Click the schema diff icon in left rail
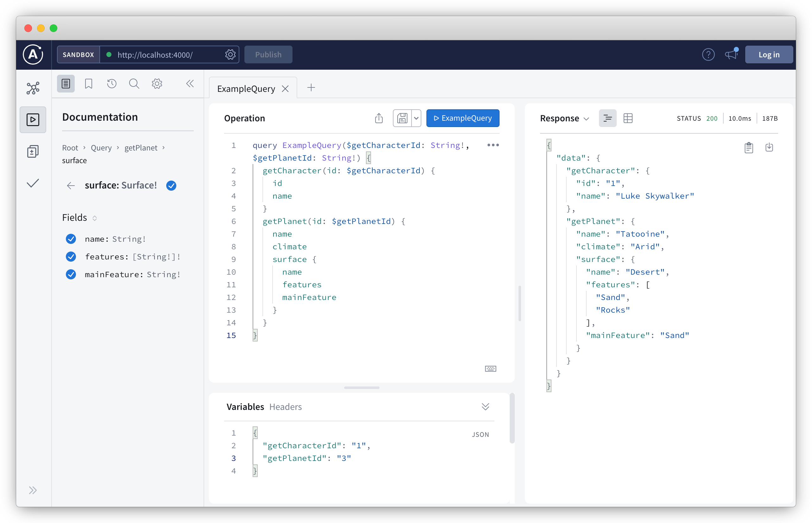Image resolution: width=812 pixels, height=523 pixels. click(x=33, y=151)
